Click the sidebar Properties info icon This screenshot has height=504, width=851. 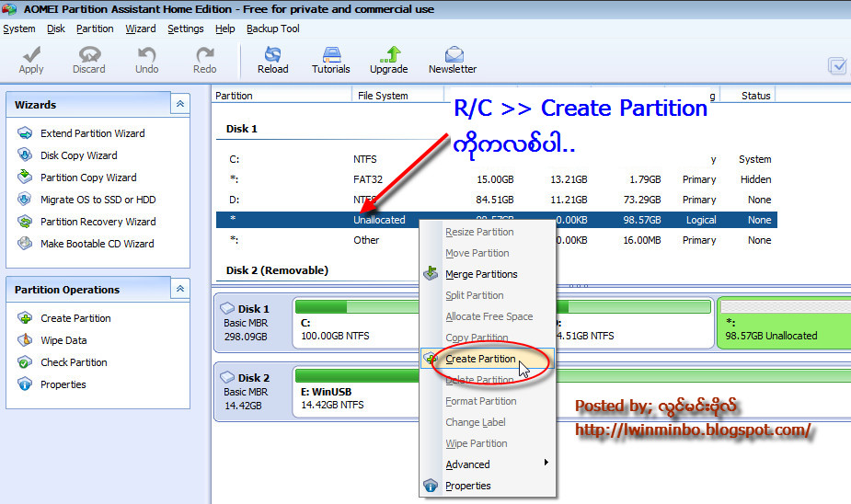25,384
